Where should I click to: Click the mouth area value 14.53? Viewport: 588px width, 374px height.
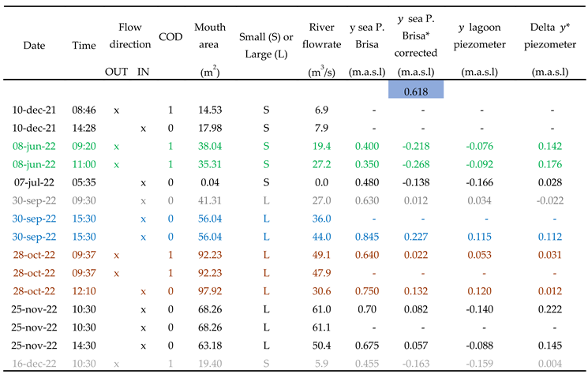coord(209,110)
